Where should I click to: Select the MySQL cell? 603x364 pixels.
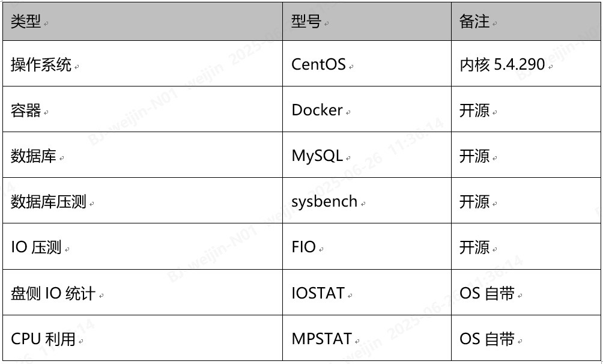click(x=317, y=156)
